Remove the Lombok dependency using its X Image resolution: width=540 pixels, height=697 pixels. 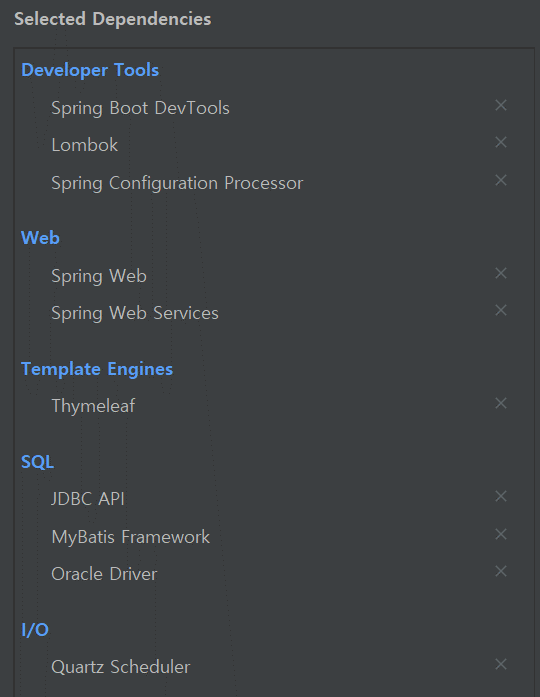click(501, 142)
